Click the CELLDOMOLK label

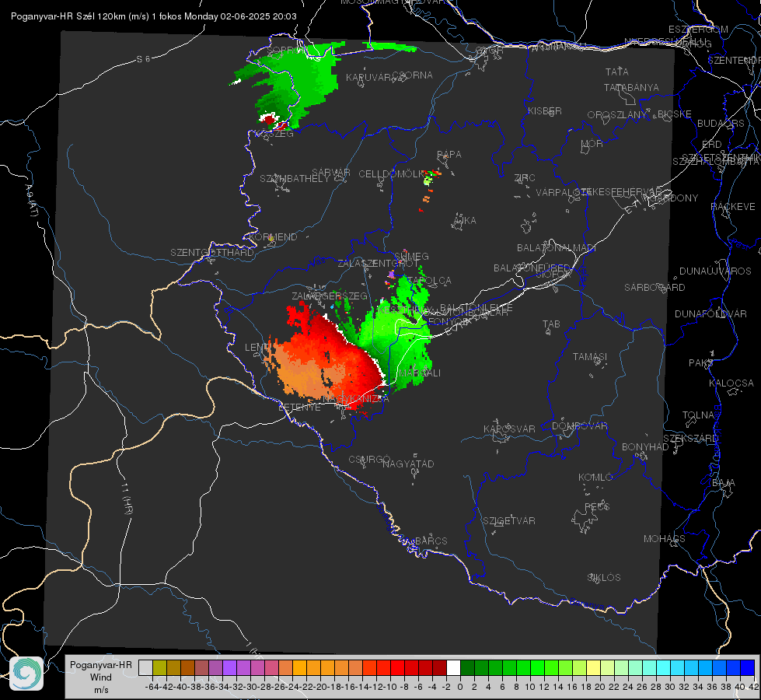click(392, 174)
